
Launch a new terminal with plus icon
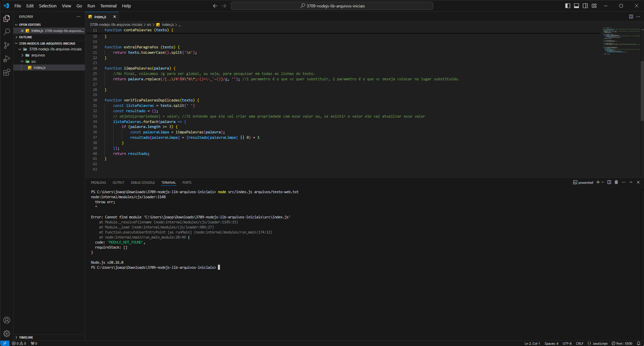[598, 182]
